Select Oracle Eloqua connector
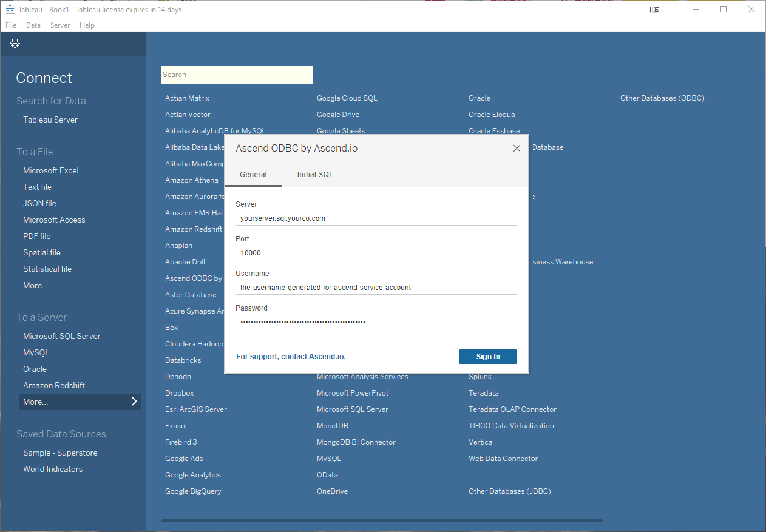Viewport: 766px width, 532px height. [x=492, y=115]
